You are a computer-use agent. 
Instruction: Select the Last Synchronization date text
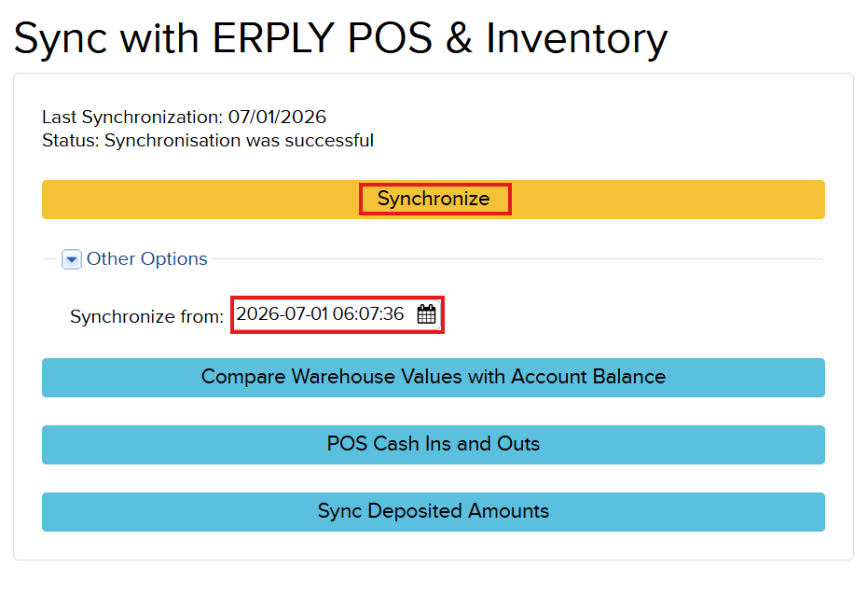(x=185, y=117)
